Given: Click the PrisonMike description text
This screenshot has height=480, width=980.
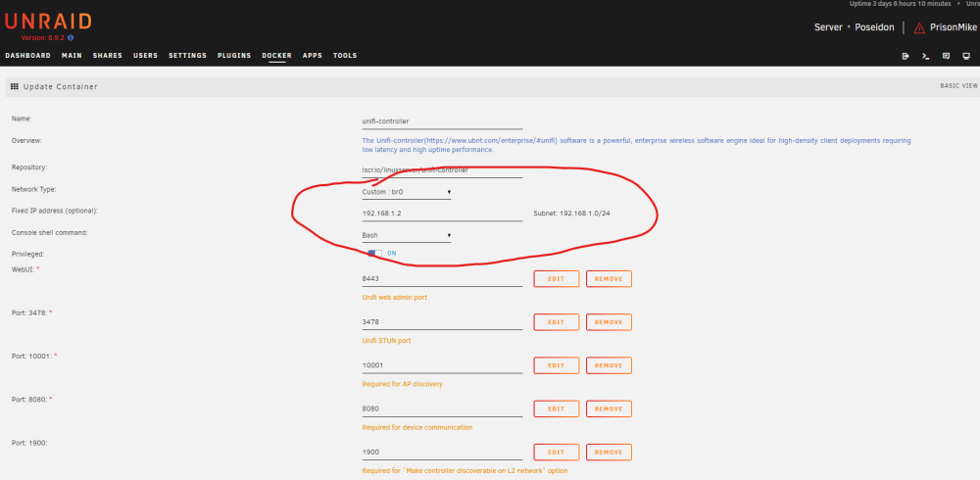Looking at the screenshot, I should [954, 27].
